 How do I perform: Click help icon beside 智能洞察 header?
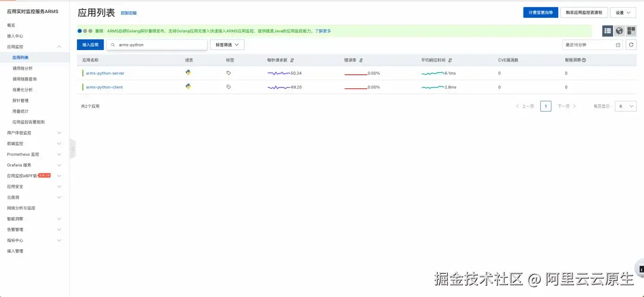click(584, 60)
